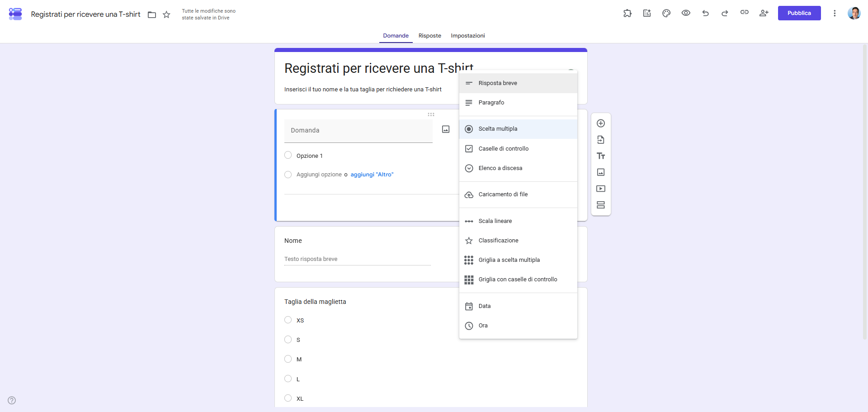Choose Caricamento di file type
Viewport: 868px width, 412px height.
point(518,194)
